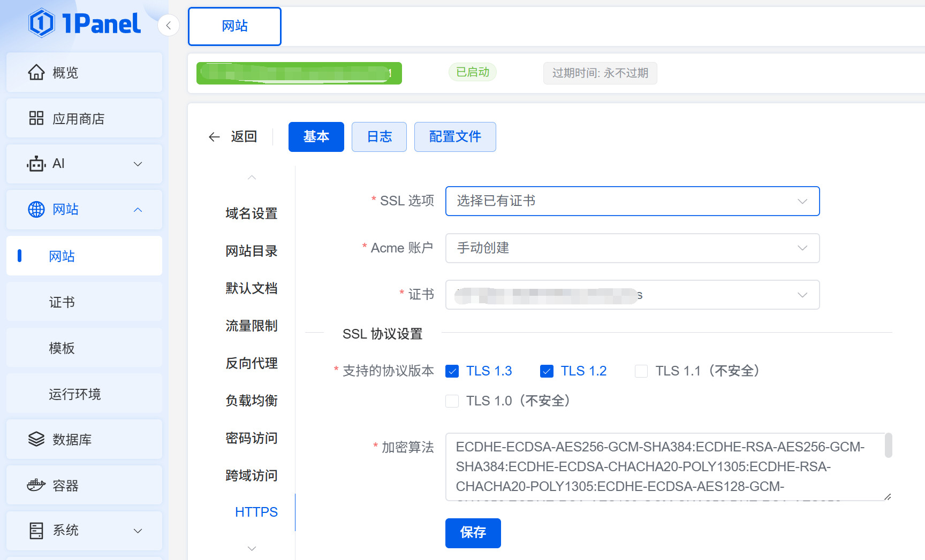This screenshot has height=560, width=925.
Task: Uncheck the TLS 1.3 checkbox
Action: 452,371
